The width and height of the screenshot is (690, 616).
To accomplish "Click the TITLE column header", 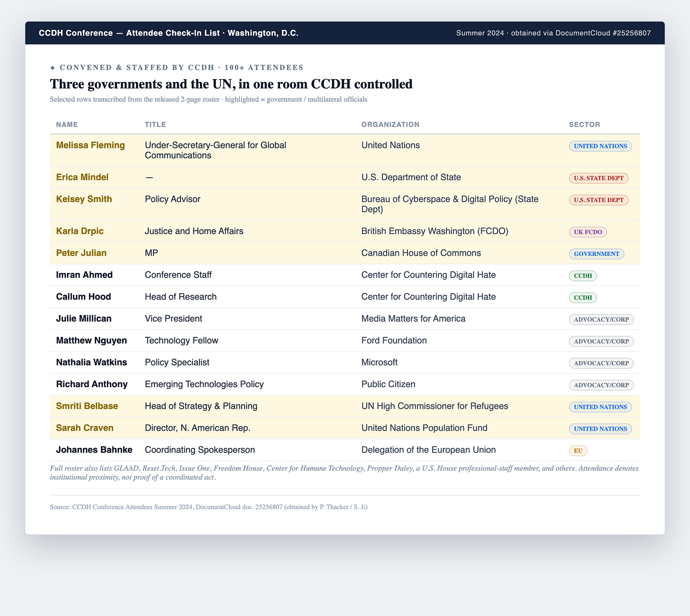I will pos(155,125).
